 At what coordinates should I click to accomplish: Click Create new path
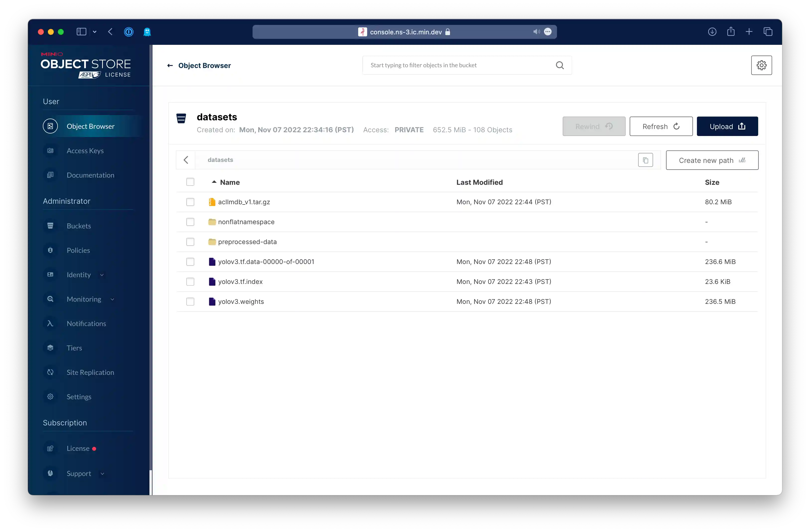(x=712, y=160)
